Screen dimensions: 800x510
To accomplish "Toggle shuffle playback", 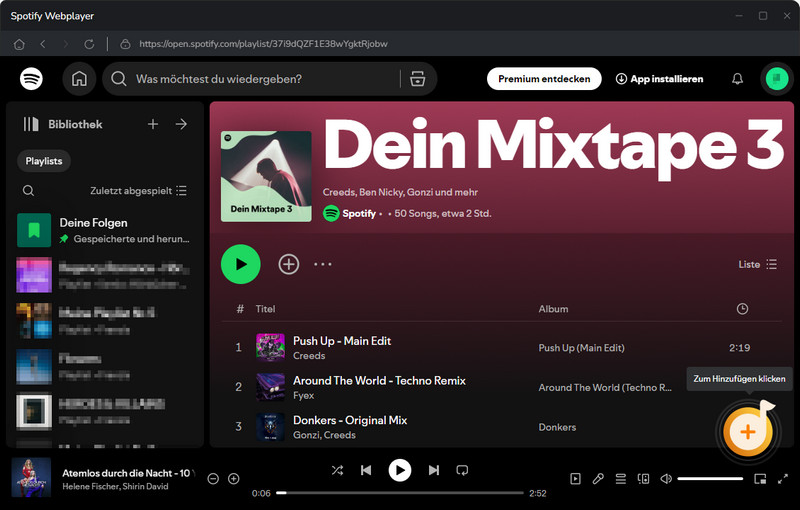I will click(337, 470).
